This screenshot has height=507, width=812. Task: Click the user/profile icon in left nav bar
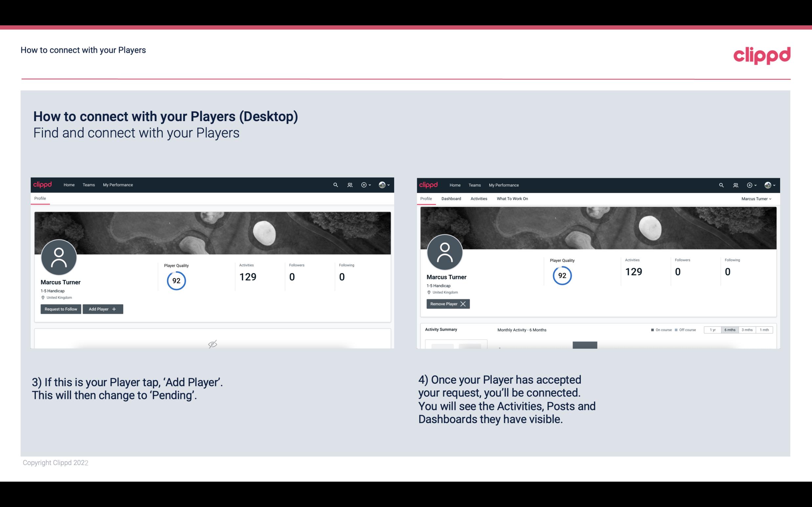click(349, 185)
